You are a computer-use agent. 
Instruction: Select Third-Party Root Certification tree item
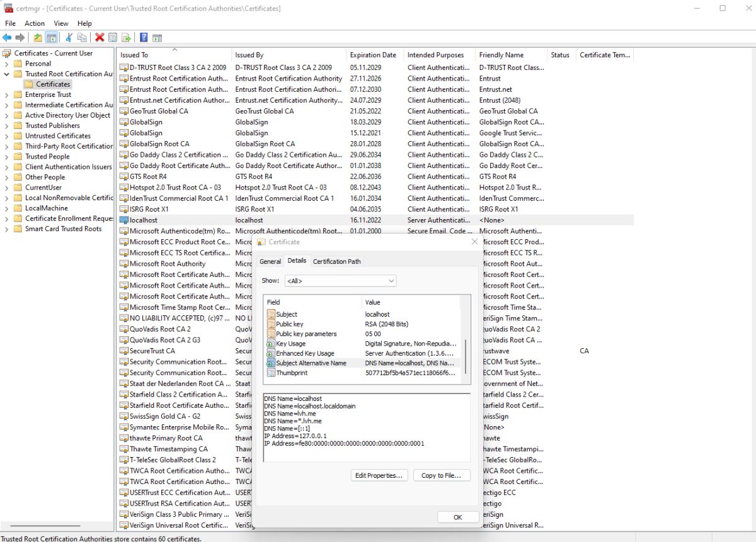click(69, 146)
